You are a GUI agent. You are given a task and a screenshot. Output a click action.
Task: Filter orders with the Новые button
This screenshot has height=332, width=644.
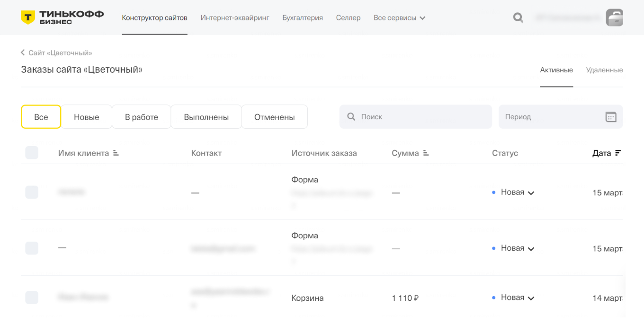click(x=87, y=116)
